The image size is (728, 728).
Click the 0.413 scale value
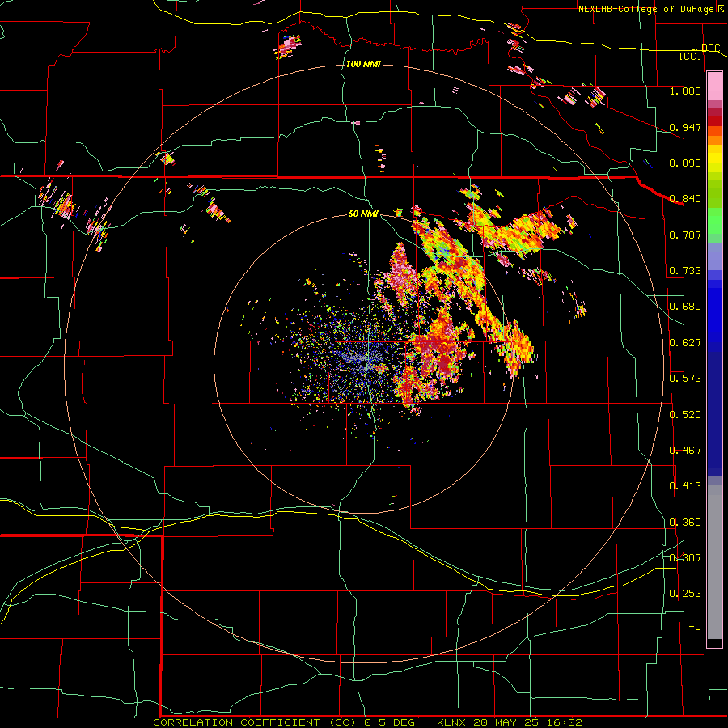tap(685, 486)
